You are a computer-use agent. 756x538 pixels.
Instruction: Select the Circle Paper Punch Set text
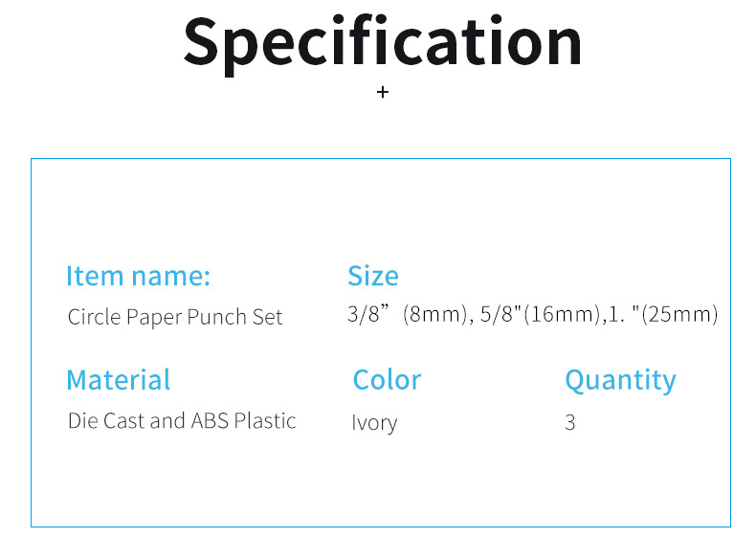click(175, 317)
